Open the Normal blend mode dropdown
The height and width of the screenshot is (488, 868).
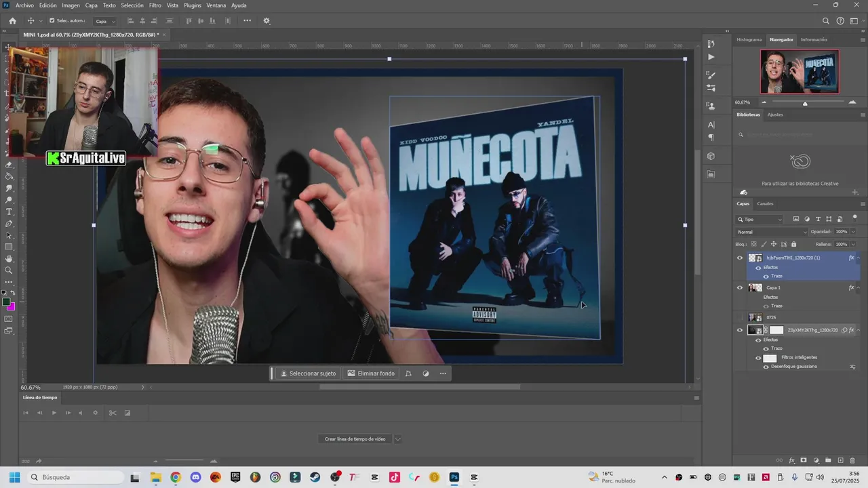pyautogui.click(x=772, y=232)
